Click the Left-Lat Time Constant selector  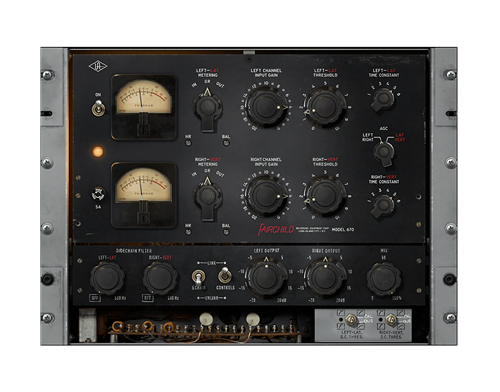[383, 99]
